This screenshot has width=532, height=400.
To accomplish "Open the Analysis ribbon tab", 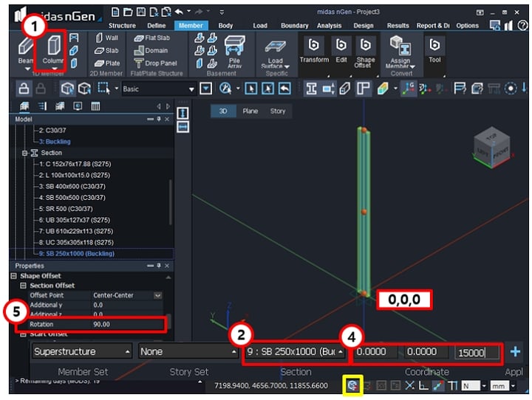I will [x=329, y=26].
